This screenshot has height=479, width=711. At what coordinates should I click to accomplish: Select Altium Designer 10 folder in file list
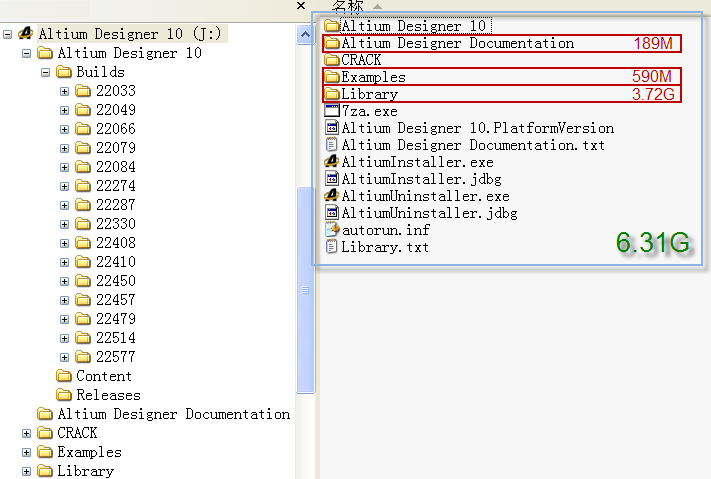coord(408,25)
